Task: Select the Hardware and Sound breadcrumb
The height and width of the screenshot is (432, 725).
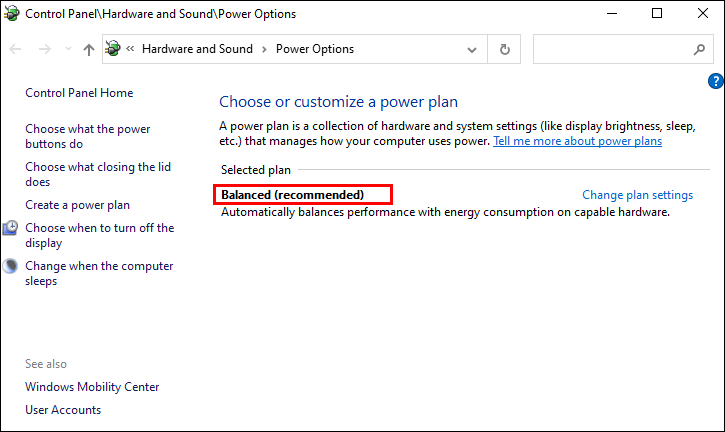Action: coord(197,49)
